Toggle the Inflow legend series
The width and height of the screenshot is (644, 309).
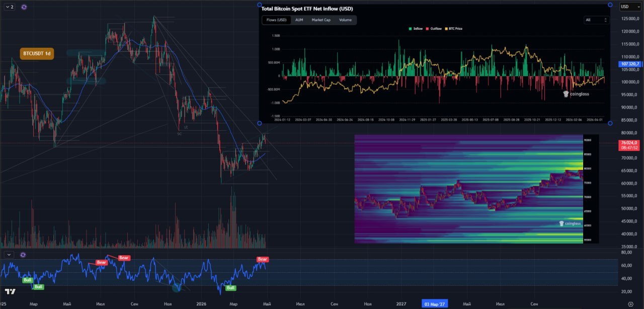pyautogui.click(x=416, y=29)
